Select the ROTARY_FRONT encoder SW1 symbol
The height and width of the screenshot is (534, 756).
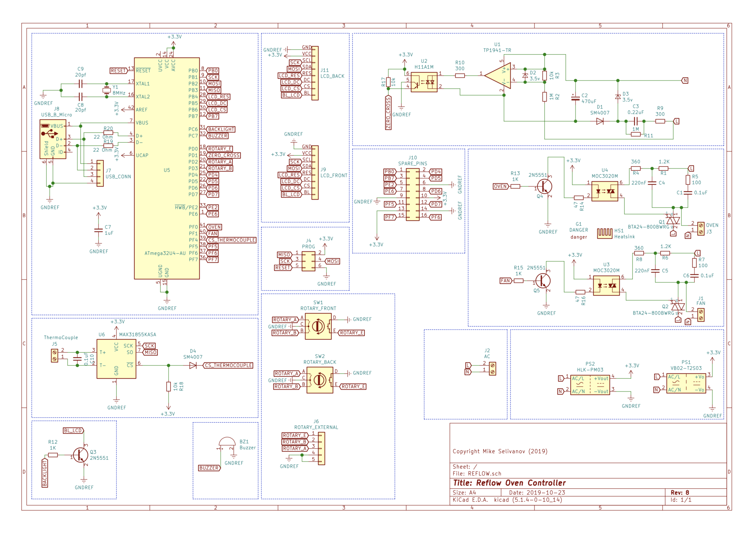point(318,326)
